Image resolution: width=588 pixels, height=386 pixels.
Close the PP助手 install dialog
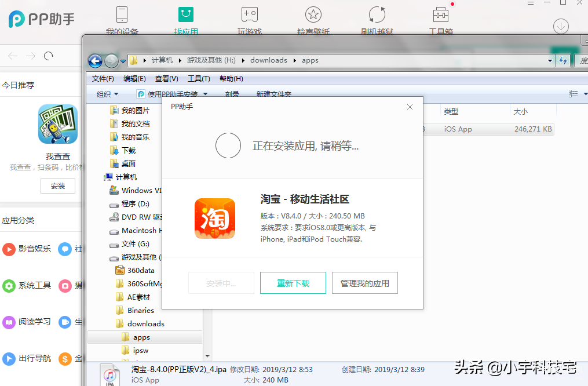pos(410,107)
